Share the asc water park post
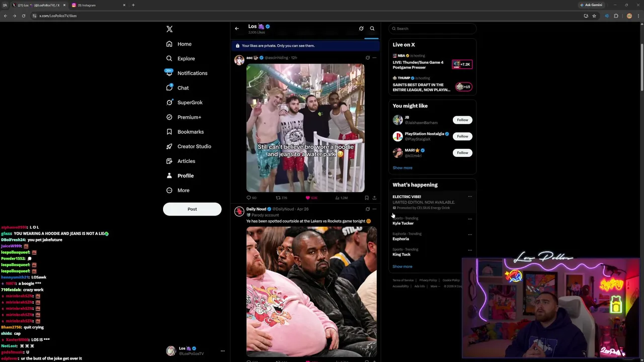This screenshot has width=644, height=362. click(374, 198)
